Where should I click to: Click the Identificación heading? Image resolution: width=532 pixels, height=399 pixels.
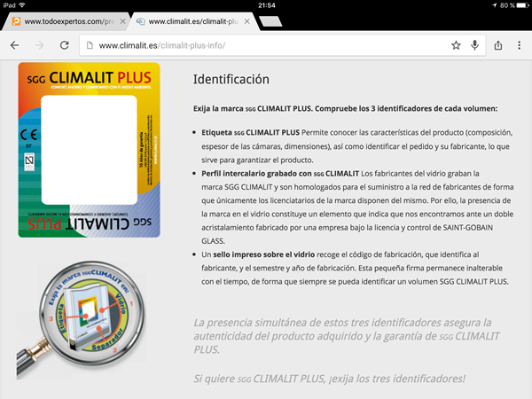coord(231,79)
